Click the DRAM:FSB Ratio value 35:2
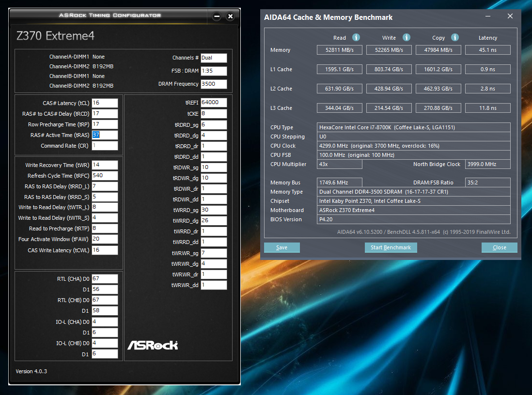This screenshot has height=395, width=532. click(487, 182)
